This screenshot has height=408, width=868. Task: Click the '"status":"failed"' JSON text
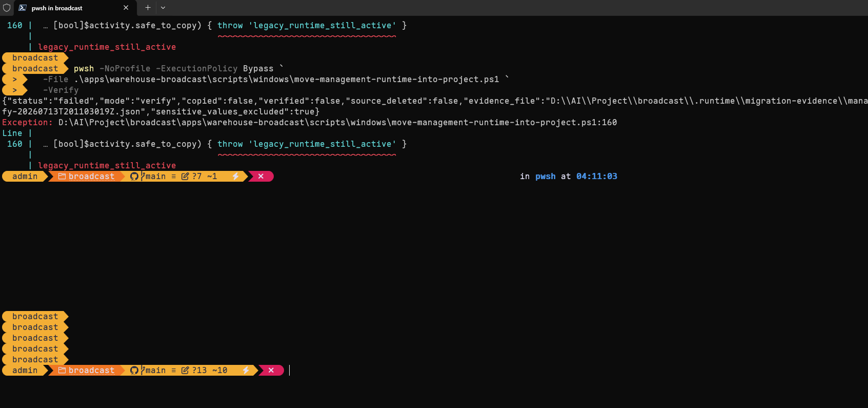[x=51, y=101]
